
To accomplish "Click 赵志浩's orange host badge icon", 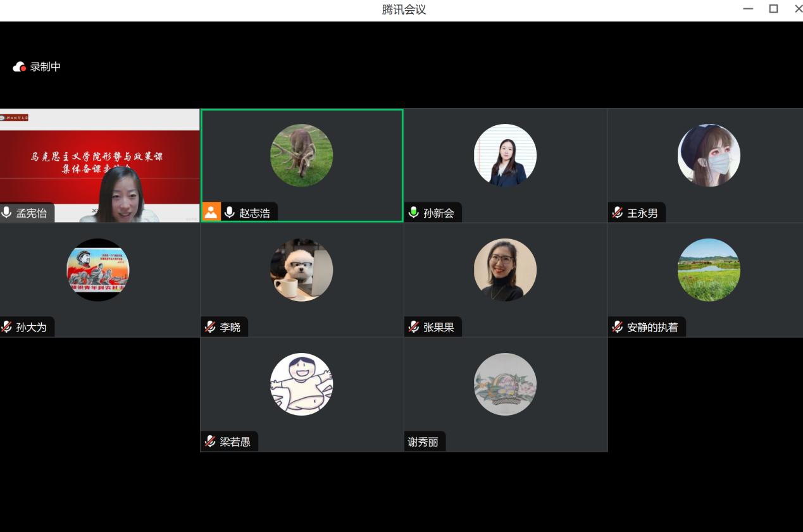I will pyautogui.click(x=211, y=212).
